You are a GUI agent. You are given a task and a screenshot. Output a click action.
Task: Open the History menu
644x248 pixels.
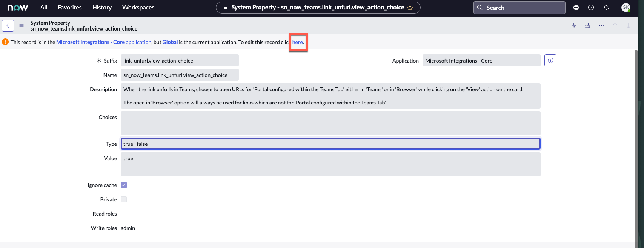(x=102, y=8)
